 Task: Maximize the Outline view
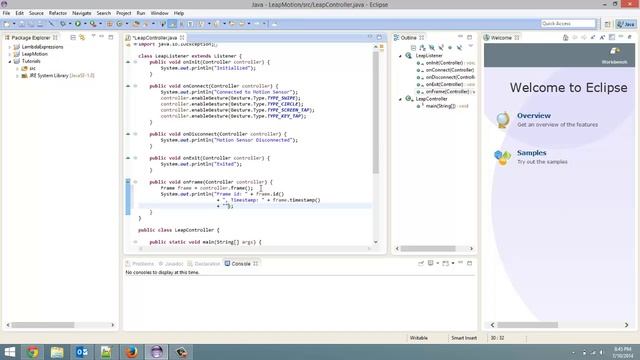click(469, 37)
